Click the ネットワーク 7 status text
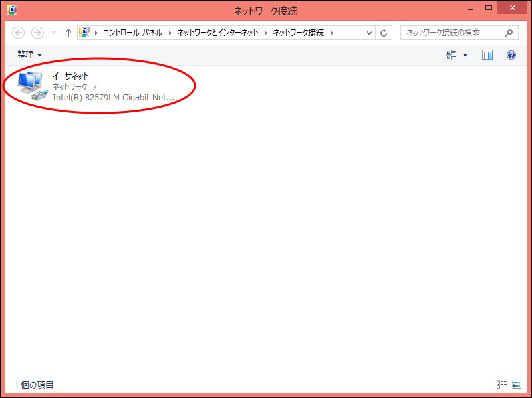The image size is (532, 398). 74,87
